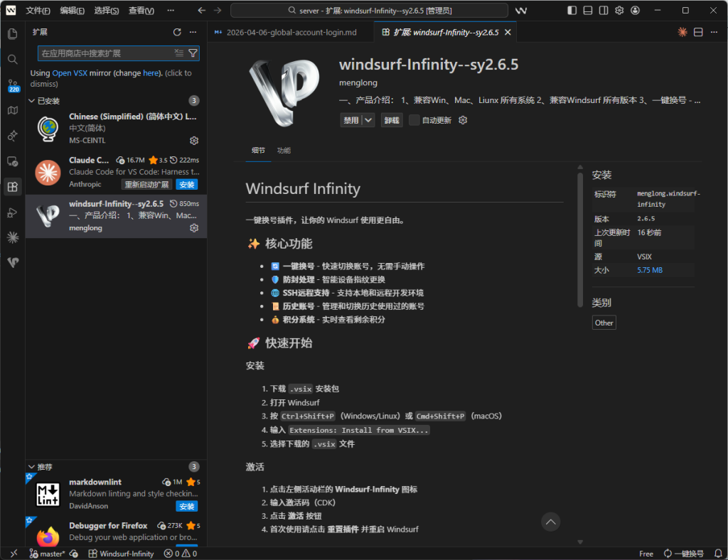Click the command center search bar

[x=369, y=10]
